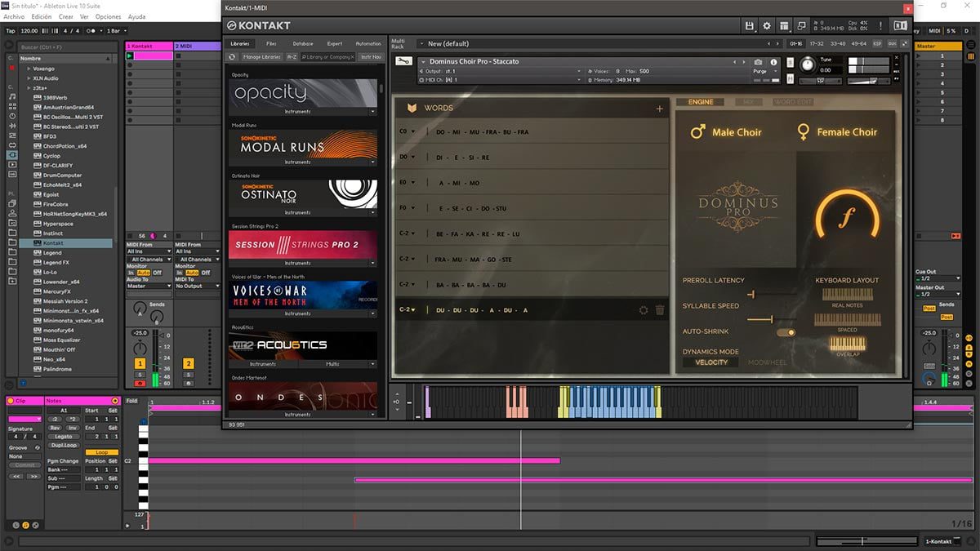This screenshot has width=980, height=551.
Task: Click the refresh icon in the Kontakt libraries toolbar
Action: pyautogui.click(x=232, y=57)
